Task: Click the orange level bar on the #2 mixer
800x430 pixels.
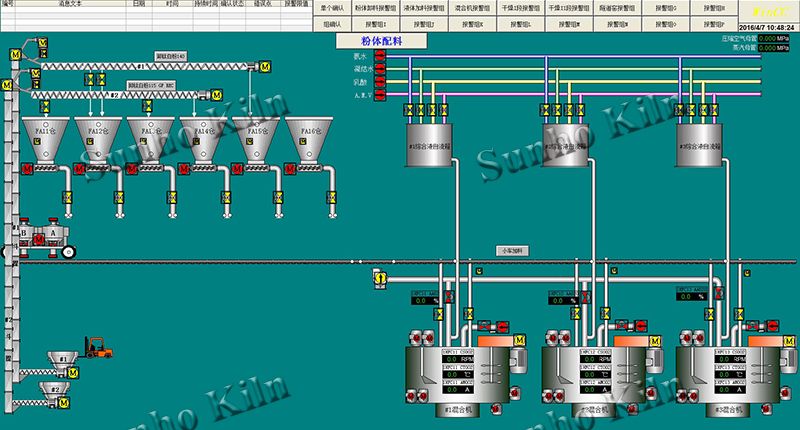Action: [631, 341]
